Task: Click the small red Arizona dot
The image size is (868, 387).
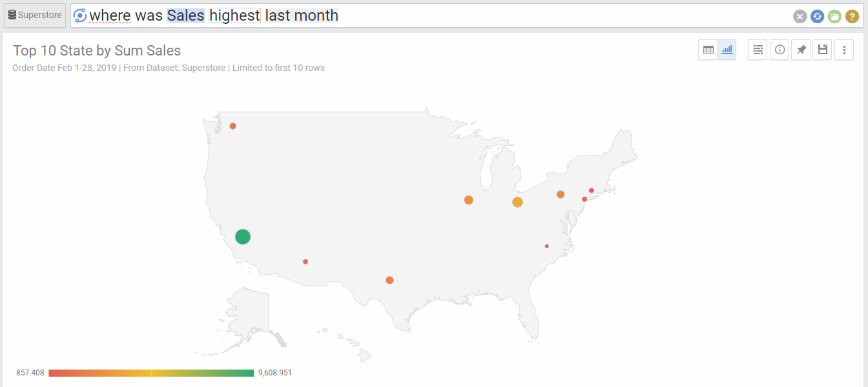Action: [305, 261]
